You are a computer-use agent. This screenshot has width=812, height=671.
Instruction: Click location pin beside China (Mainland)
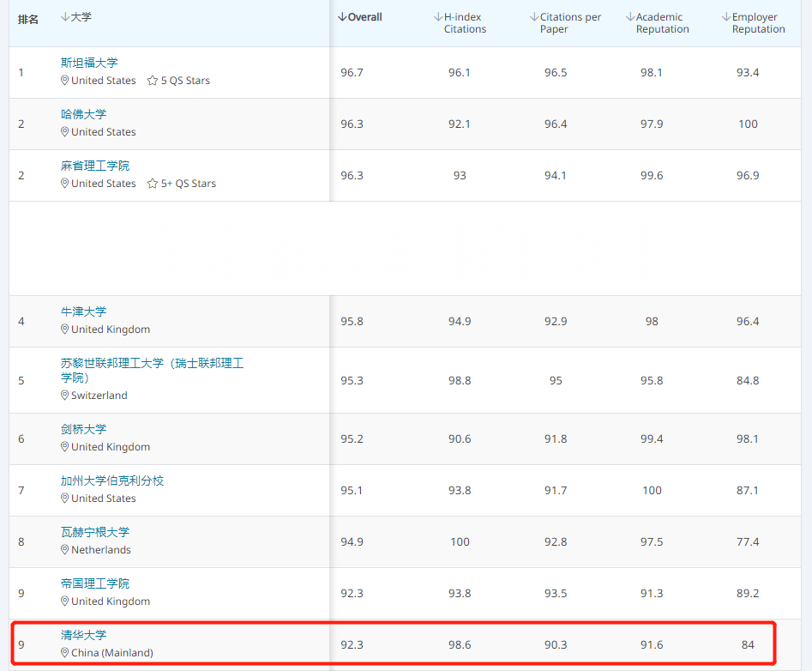64,652
